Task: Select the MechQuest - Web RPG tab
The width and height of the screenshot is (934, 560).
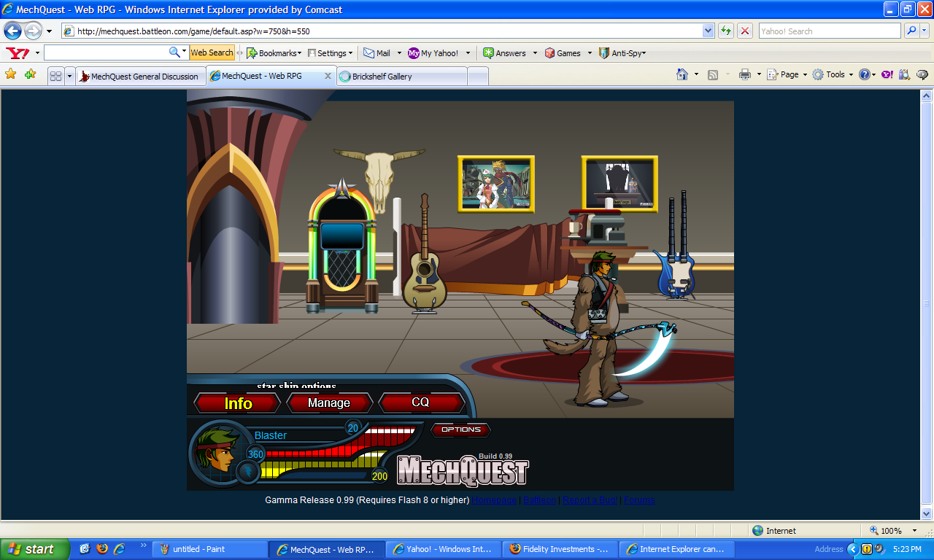Action: click(x=271, y=76)
